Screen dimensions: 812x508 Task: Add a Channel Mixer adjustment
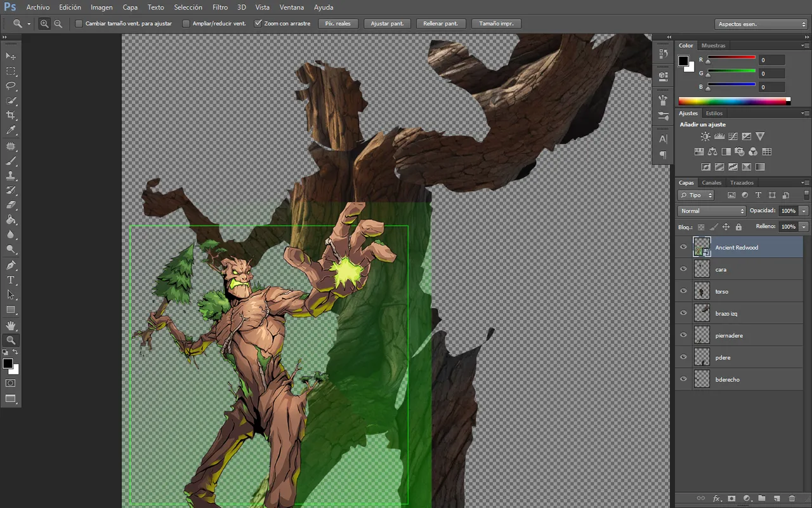point(753,152)
